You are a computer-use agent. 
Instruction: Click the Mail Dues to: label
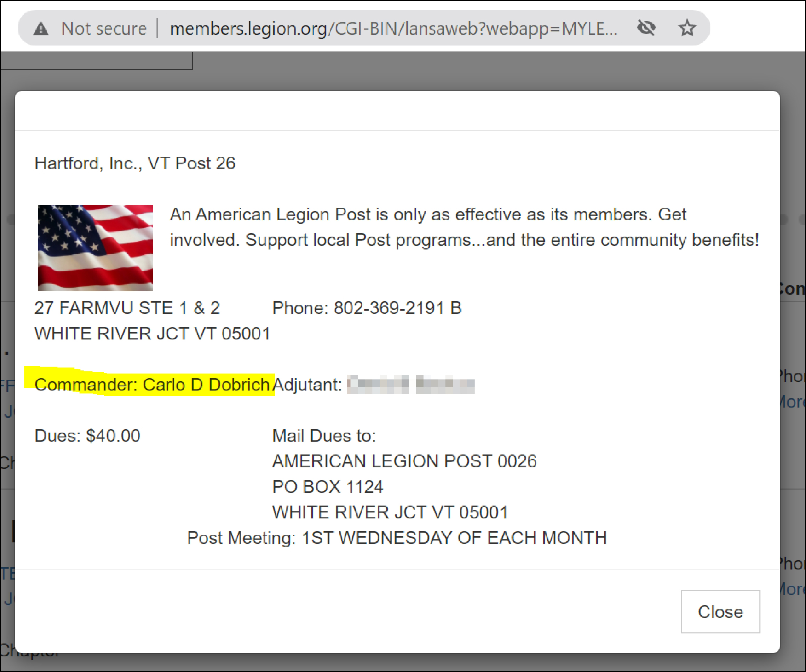[x=324, y=436]
